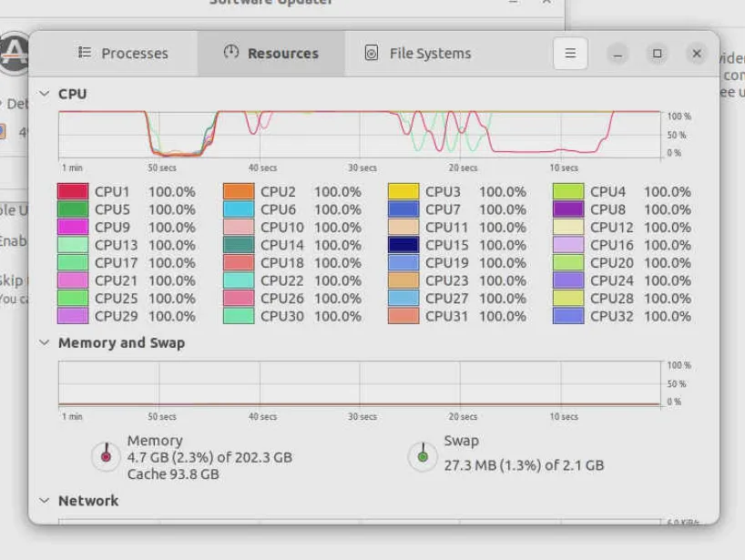This screenshot has width=745, height=560.
Task: Click on the CPU usage history graph
Action: pyautogui.click(x=360, y=134)
